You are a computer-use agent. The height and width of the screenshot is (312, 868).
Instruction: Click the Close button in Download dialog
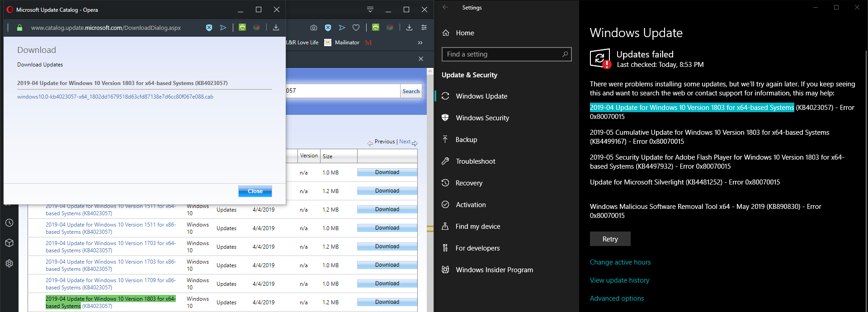pos(255,191)
